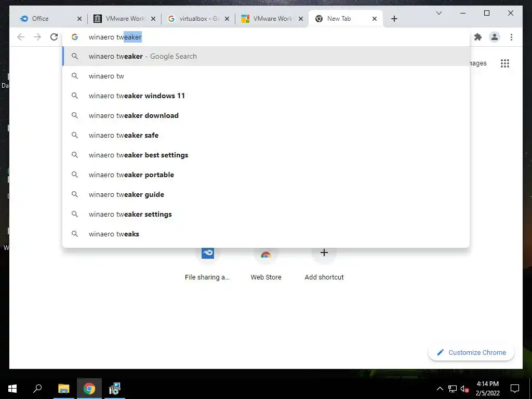The height and width of the screenshot is (399, 532).
Task: Go forward using the forward arrow
Action: click(x=37, y=37)
